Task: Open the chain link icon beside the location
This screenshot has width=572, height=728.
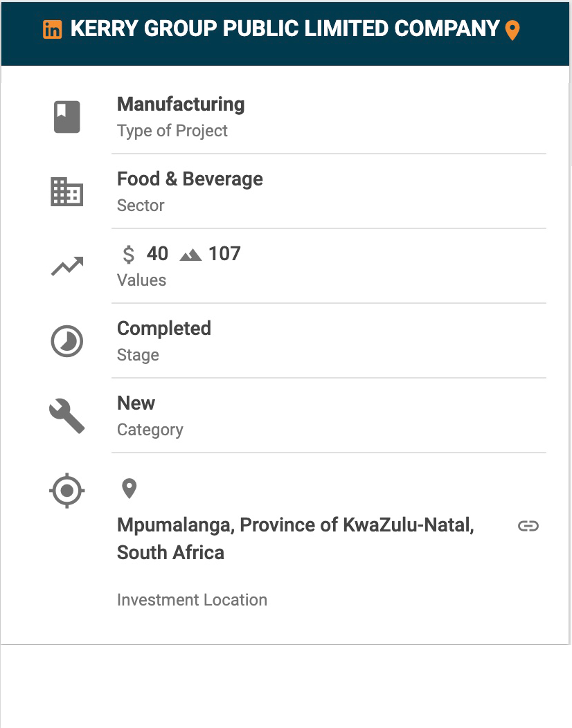Action: pos(528,525)
